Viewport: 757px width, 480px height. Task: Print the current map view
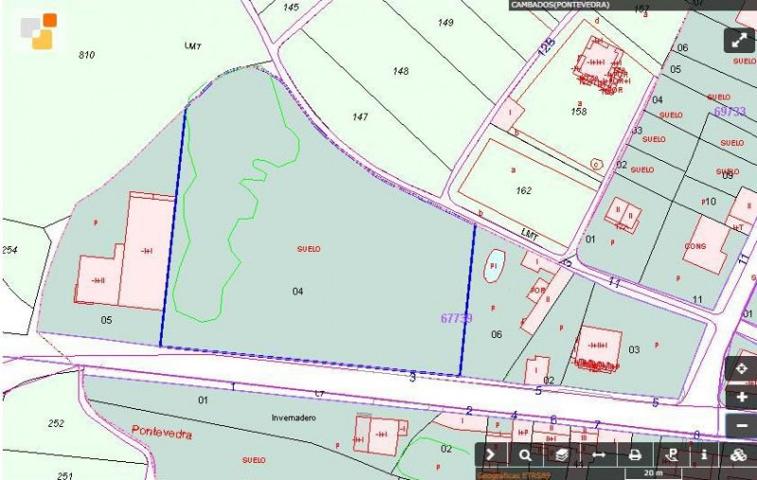(x=634, y=454)
